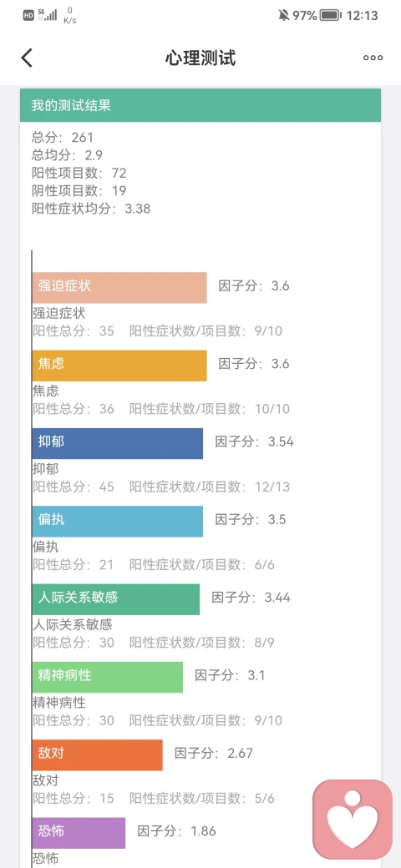Select the 抑郁 dark blue bar
This screenshot has height=868, width=401.
point(118,443)
